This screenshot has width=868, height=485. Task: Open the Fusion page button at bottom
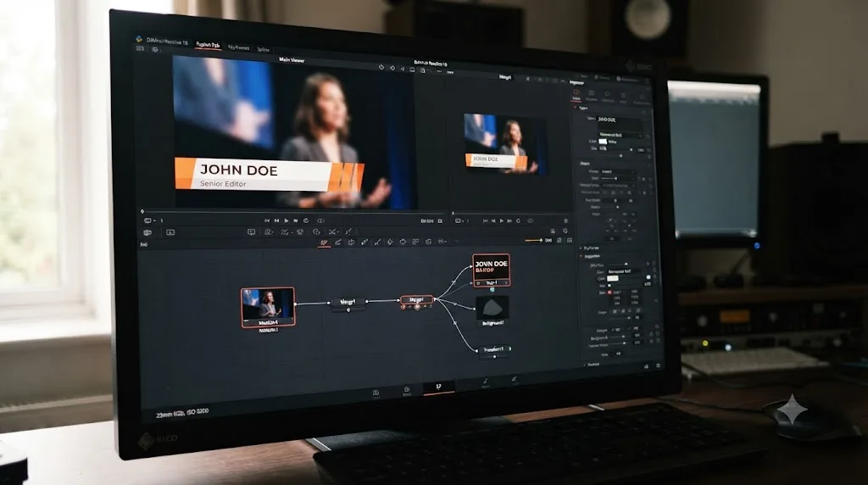tap(438, 387)
